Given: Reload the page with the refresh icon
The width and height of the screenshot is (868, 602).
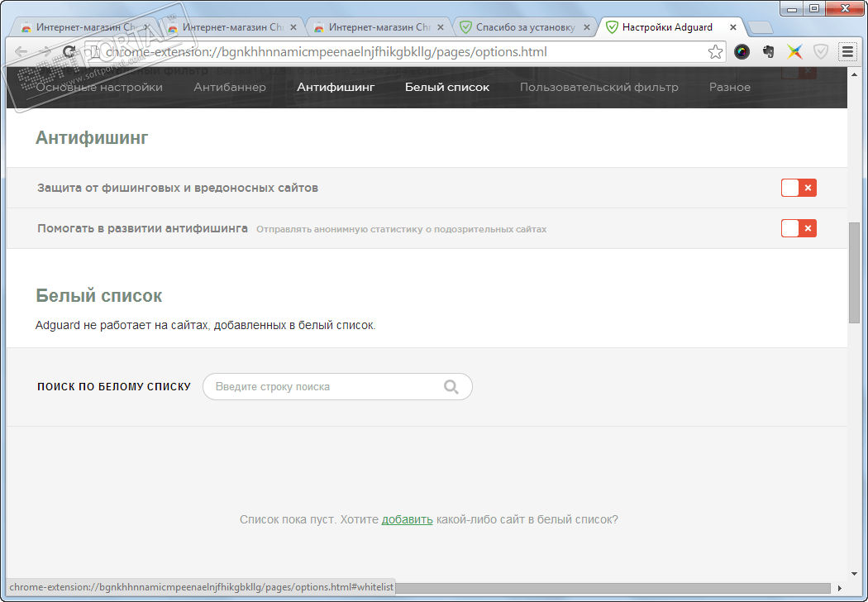Looking at the screenshot, I should 69,52.
